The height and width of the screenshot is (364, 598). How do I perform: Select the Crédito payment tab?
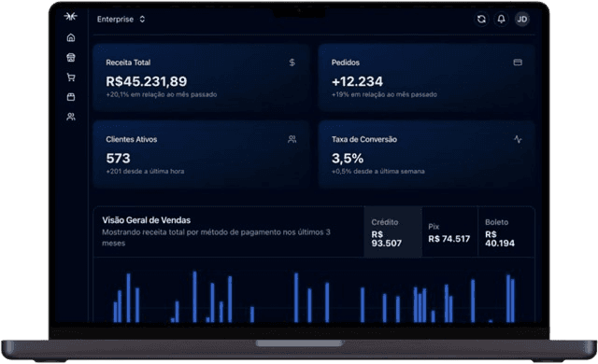click(x=392, y=231)
